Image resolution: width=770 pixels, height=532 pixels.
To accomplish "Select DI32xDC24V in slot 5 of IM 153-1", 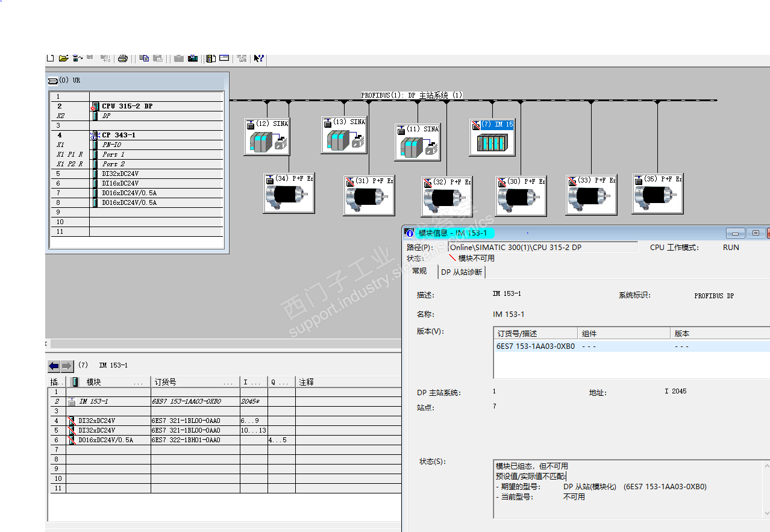I will tap(224, 430).
